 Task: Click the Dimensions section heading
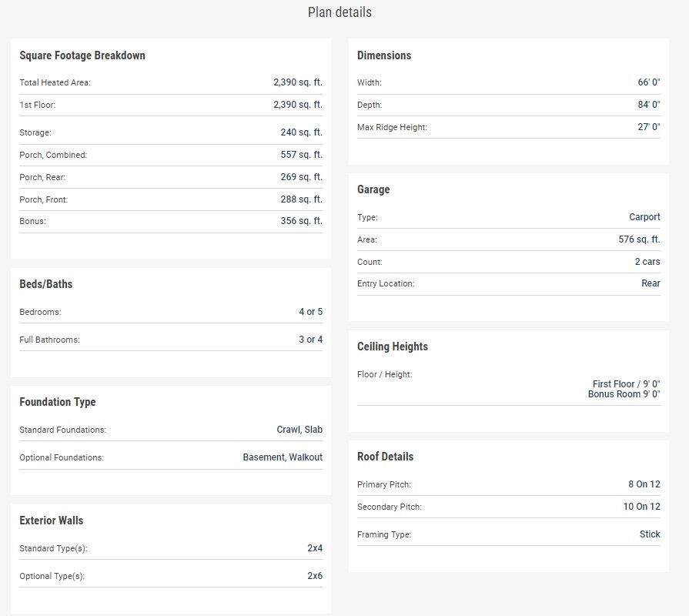tap(384, 55)
